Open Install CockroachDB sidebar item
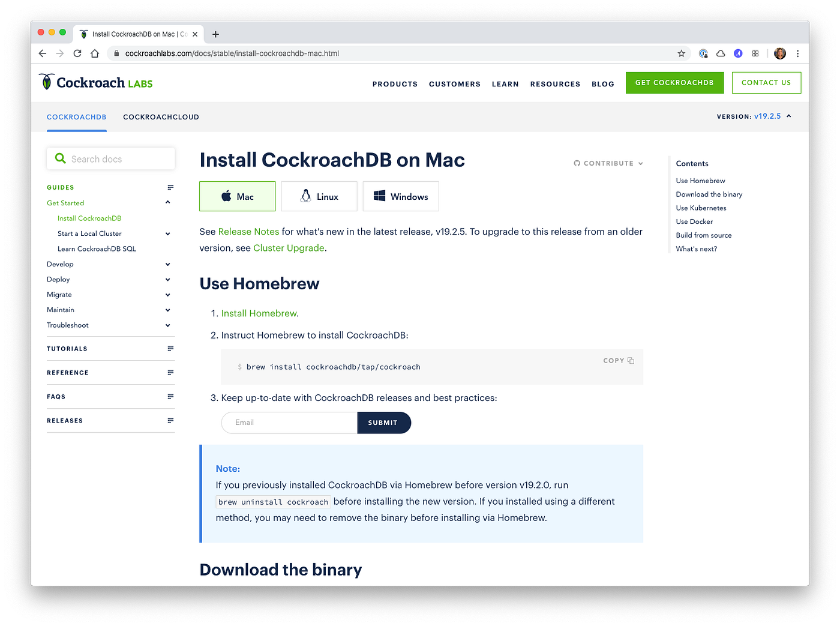This screenshot has width=840, height=626. point(89,218)
